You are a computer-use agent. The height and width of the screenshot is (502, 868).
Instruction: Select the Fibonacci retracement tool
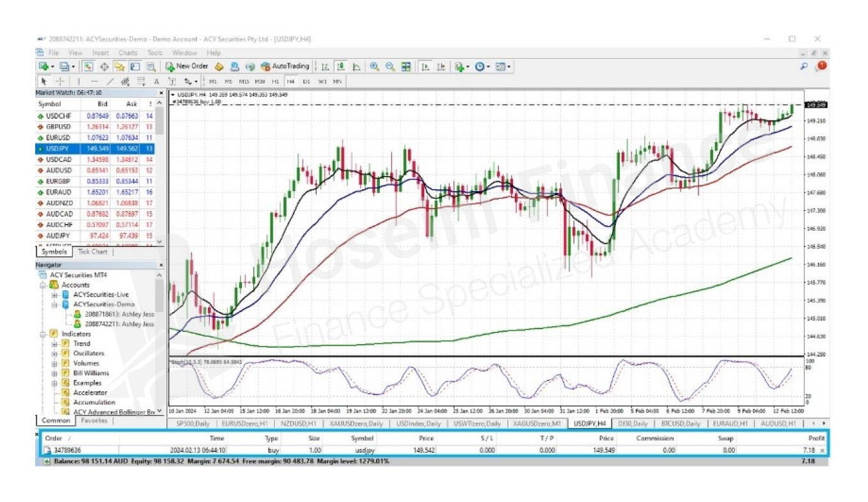[x=141, y=81]
